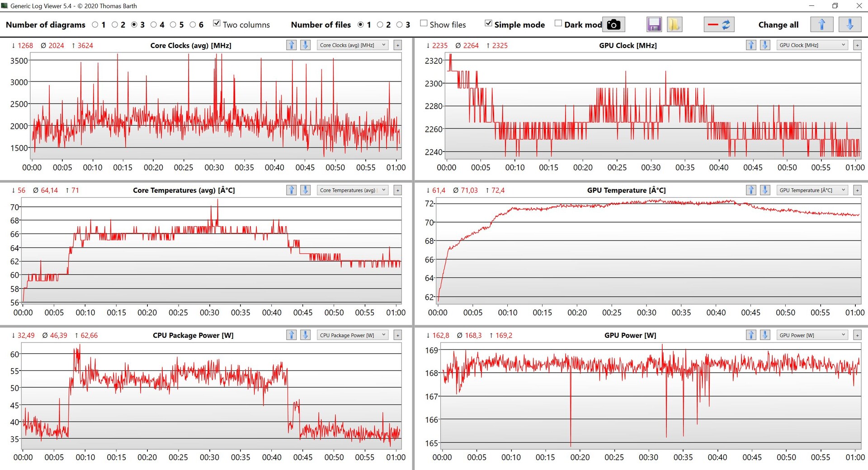This screenshot has height=470, width=868.
Task: Click plus button in GPU Power diagram header
Action: (x=857, y=335)
